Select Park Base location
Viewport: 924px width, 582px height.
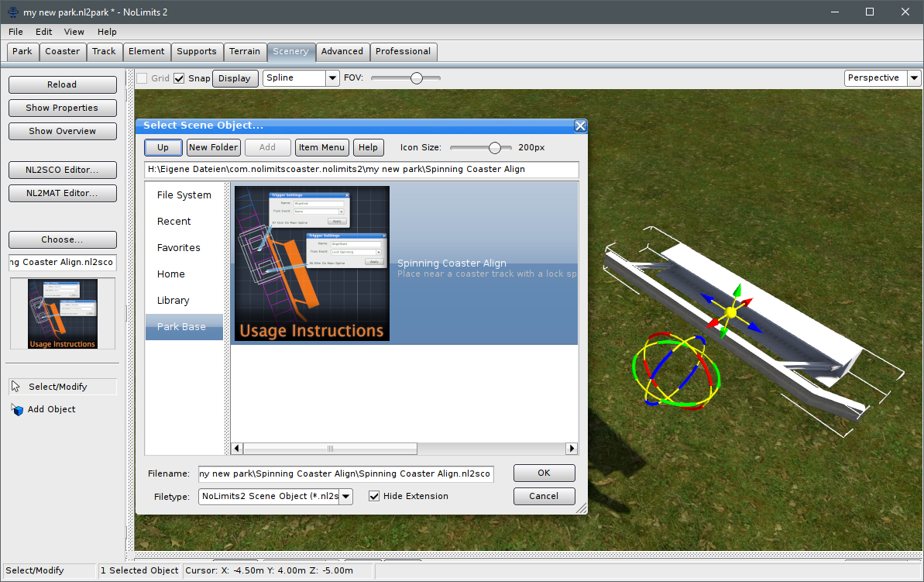pyautogui.click(x=184, y=327)
